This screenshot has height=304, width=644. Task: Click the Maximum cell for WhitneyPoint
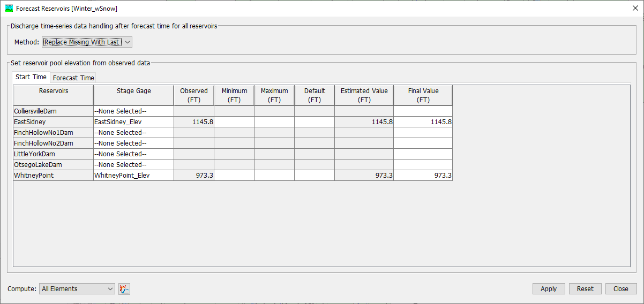[274, 176]
